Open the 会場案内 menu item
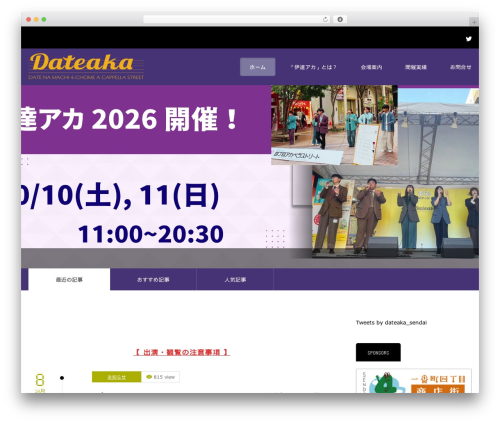Viewport: 500px width, 423px height. [371, 67]
